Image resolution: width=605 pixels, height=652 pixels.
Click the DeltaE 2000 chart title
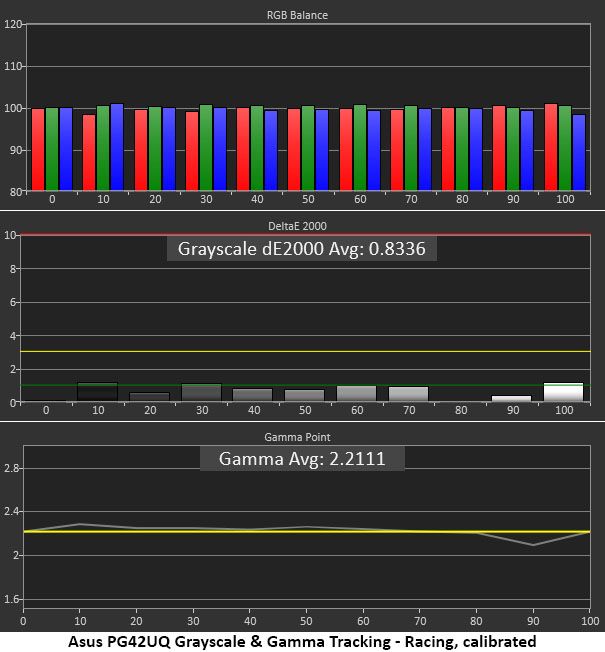297,226
